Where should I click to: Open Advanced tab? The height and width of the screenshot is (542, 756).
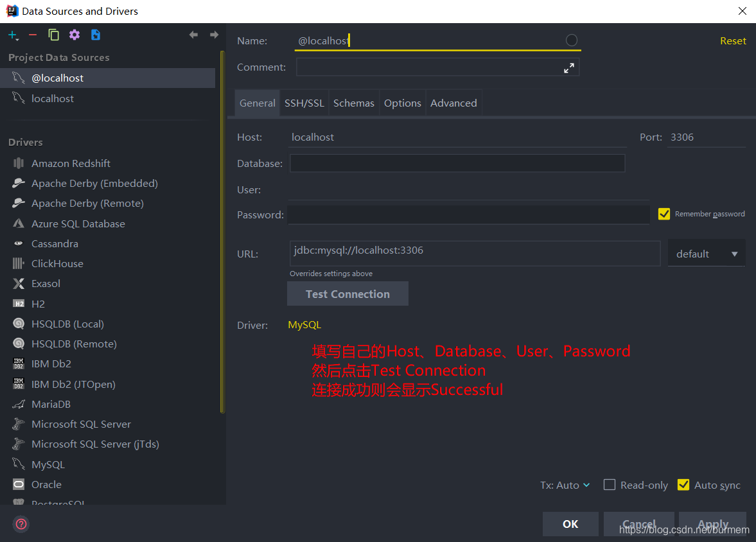(453, 103)
